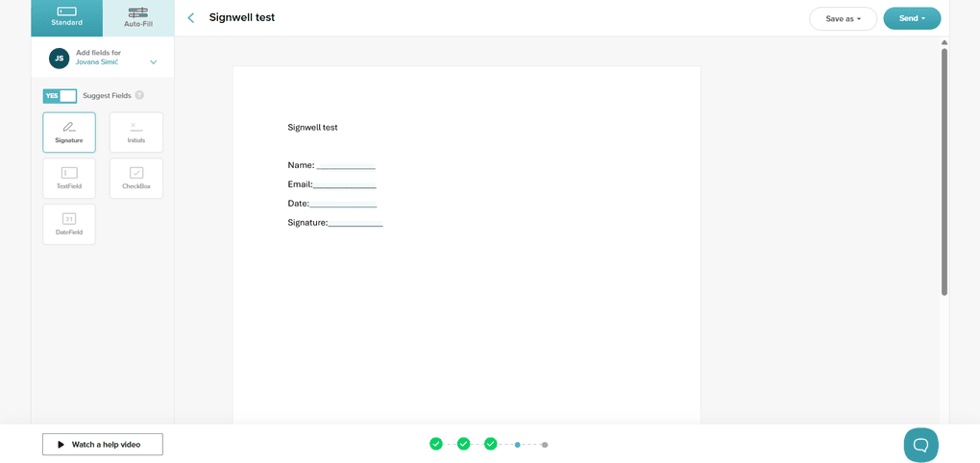
Task: Expand the Add fields for recipient selector
Action: tap(153, 61)
